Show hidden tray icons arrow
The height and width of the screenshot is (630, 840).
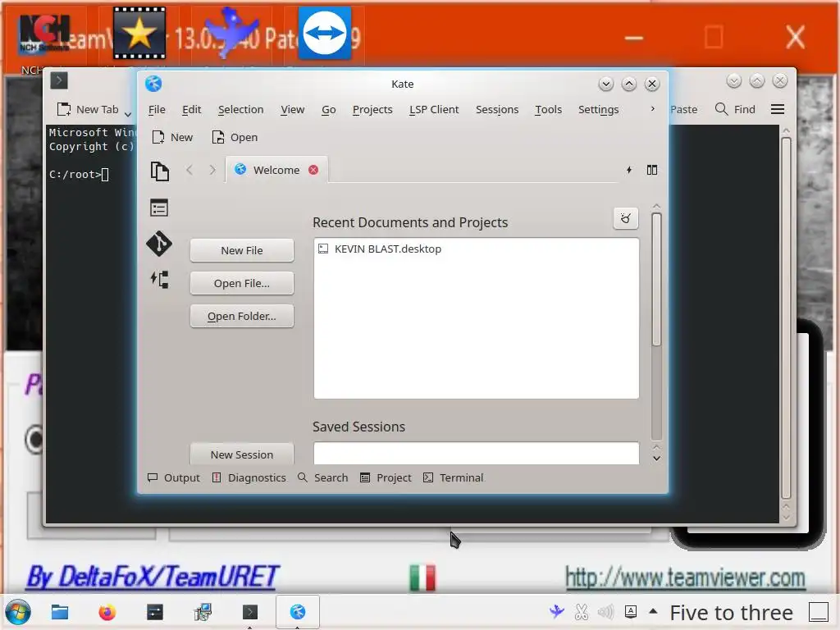pyautogui.click(x=653, y=610)
